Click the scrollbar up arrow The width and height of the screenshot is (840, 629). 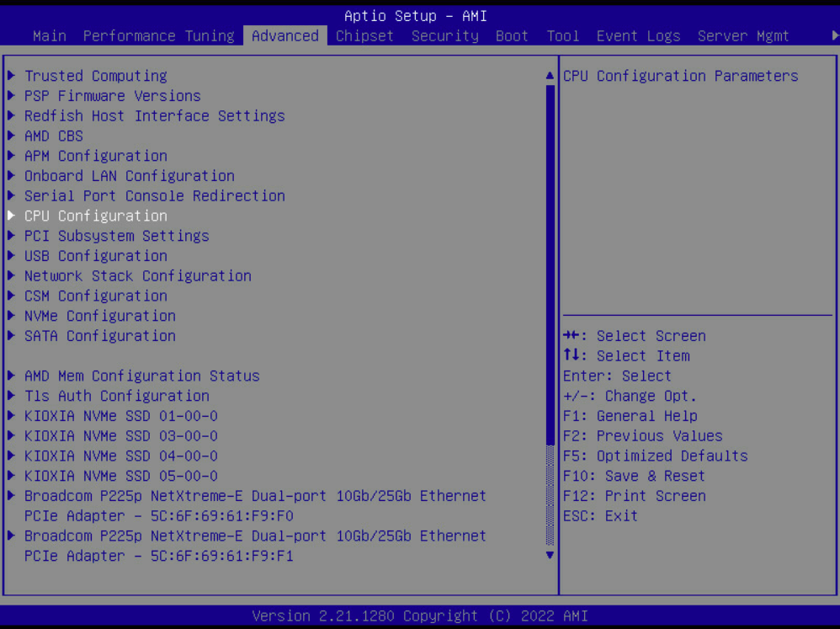tap(550, 76)
